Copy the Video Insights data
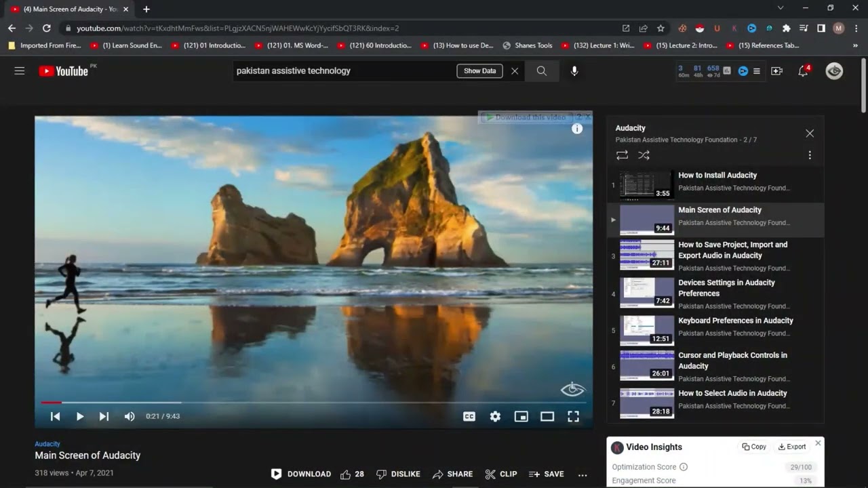The width and height of the screenshot is (868, 488). point(754,447)
